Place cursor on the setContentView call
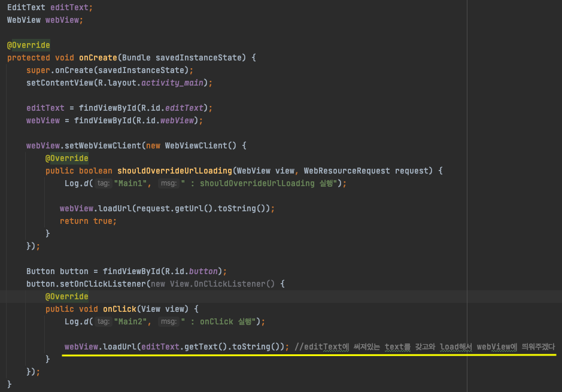 [x=59, y=83]
